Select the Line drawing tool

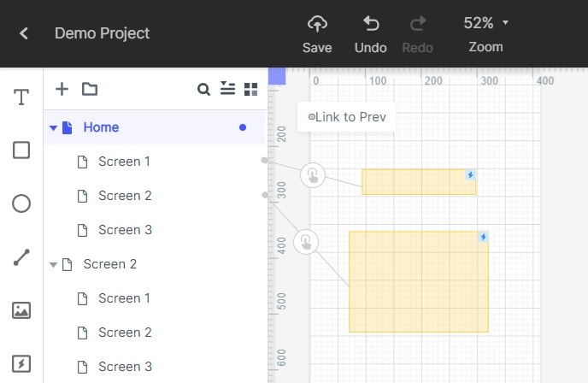[x=21, y=257]
